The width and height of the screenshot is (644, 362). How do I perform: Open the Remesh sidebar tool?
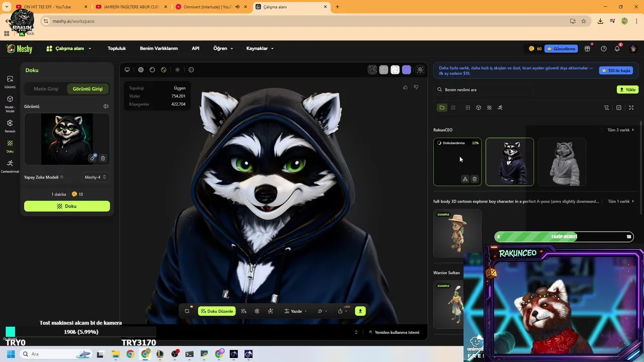(x=10, y=126)
